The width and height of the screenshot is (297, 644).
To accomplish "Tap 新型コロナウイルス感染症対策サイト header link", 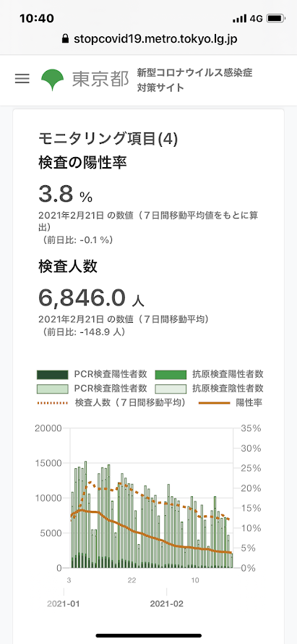I will pos(195,80).
